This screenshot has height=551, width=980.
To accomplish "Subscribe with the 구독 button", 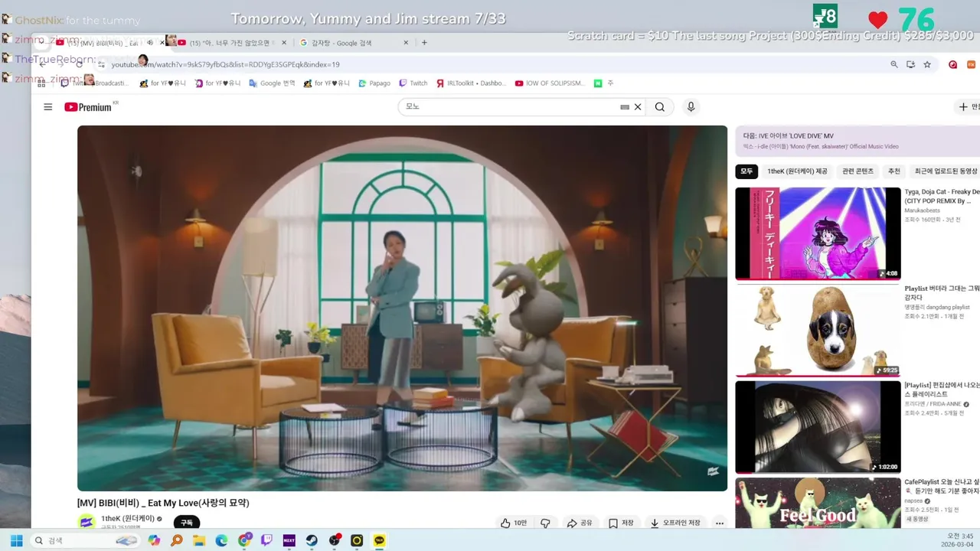I will point(187,523).
